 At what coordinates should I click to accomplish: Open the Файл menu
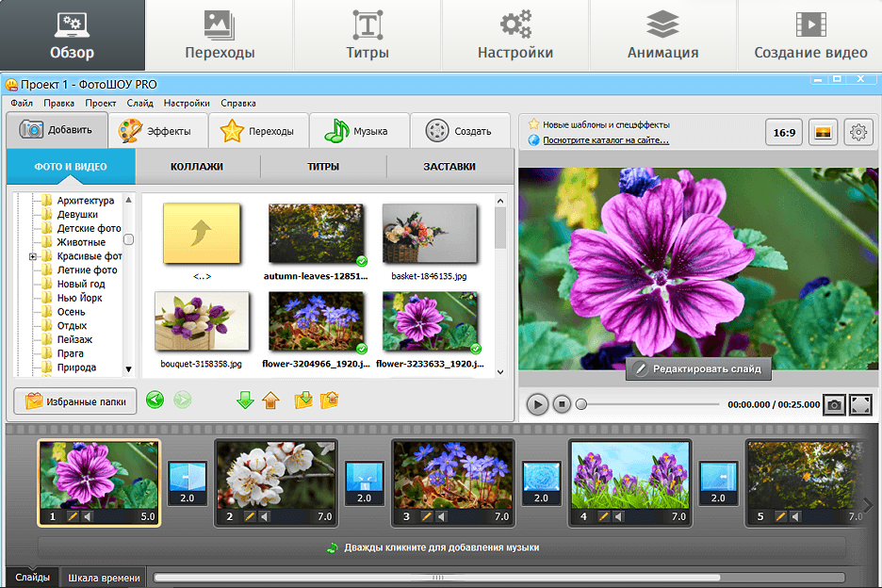click(22, 103)
